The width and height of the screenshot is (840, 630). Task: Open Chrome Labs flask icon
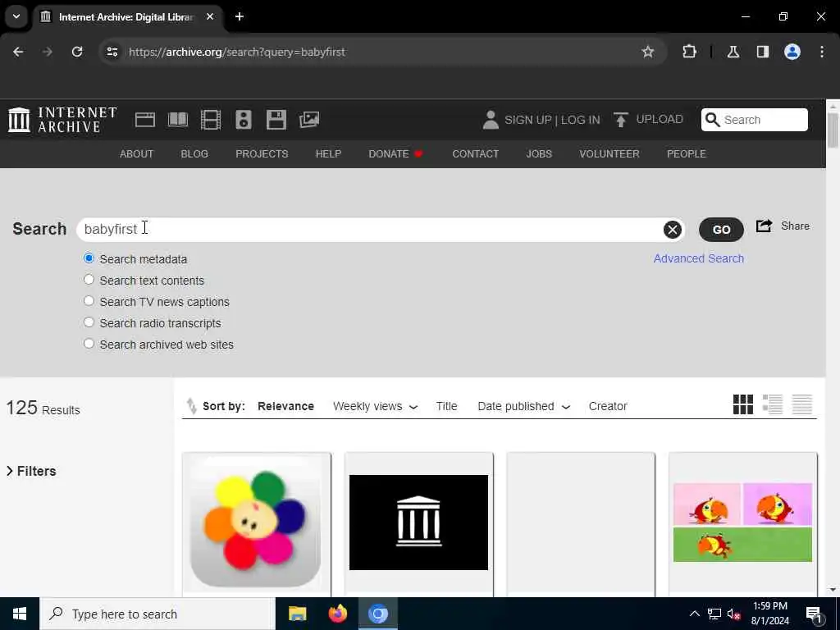733,52
